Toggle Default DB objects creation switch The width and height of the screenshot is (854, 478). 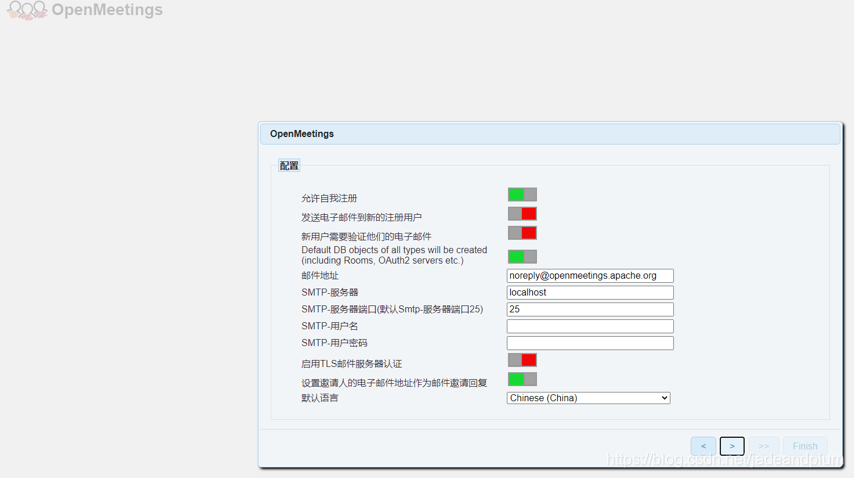522,256
